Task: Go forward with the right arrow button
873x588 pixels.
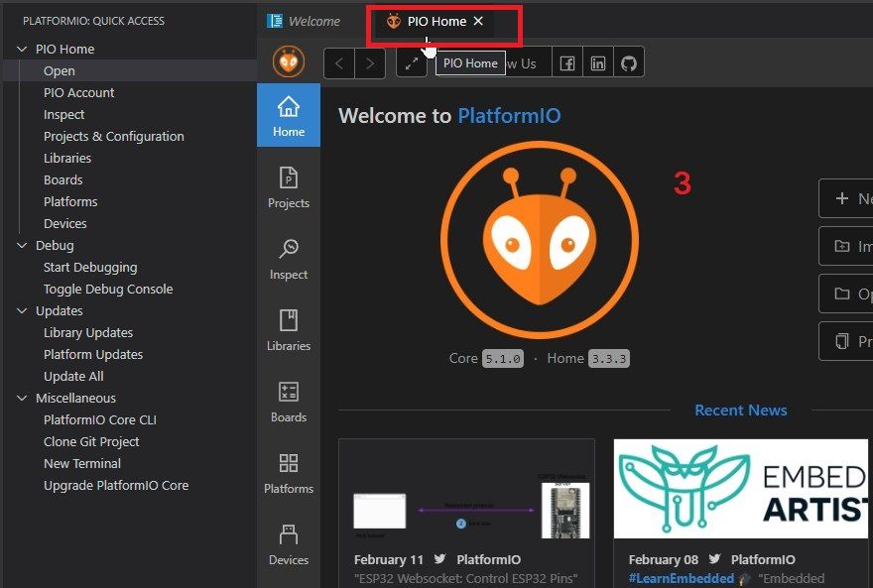Action: coord(370,63)
